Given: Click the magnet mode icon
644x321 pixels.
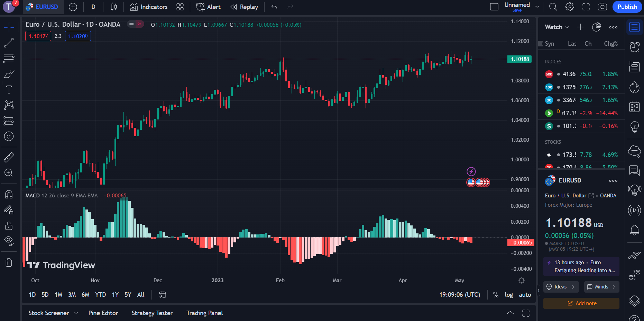Looking at the screenshot, I should [9, 194].
